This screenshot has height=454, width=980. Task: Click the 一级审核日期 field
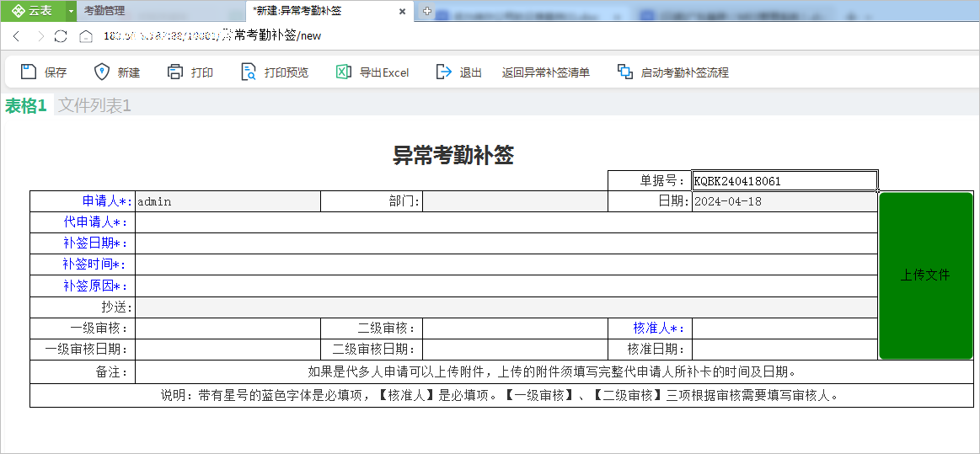pos(228,350)
